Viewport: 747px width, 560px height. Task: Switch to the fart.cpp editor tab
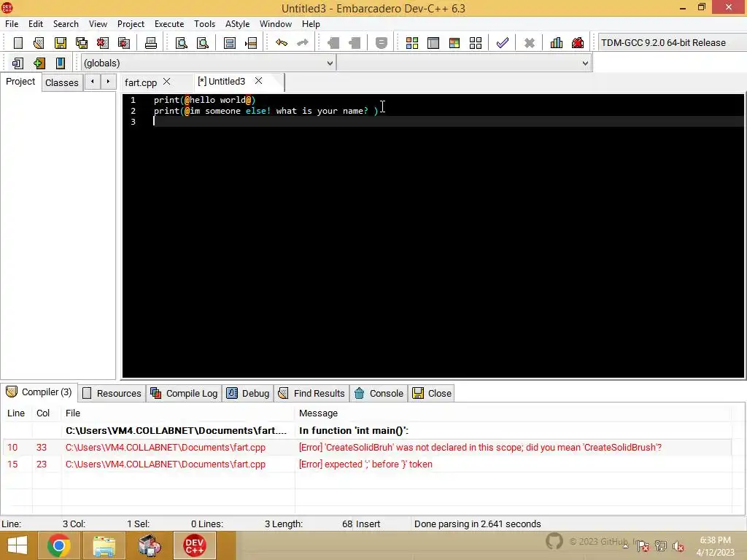(x=141, y=82)
